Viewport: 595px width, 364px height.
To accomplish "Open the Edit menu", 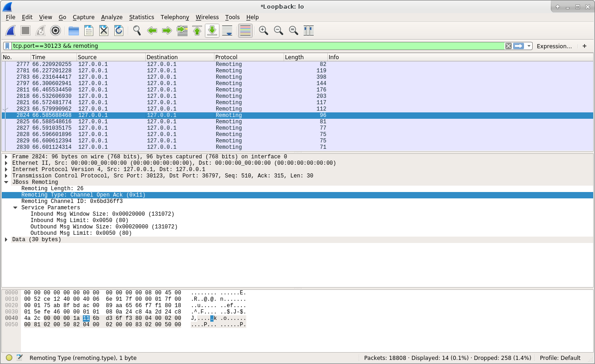I will [x=27, y=17].
